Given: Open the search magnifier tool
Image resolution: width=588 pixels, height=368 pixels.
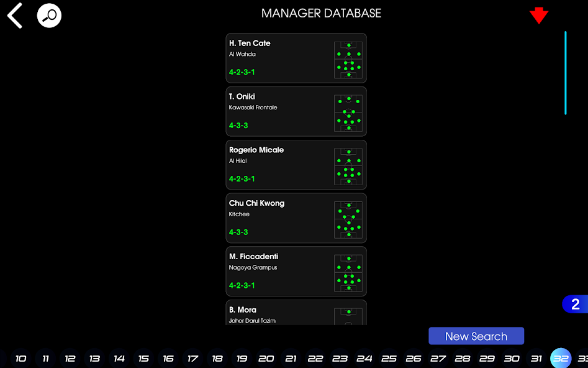Looking at the screenshot, I should coord(49,15).
